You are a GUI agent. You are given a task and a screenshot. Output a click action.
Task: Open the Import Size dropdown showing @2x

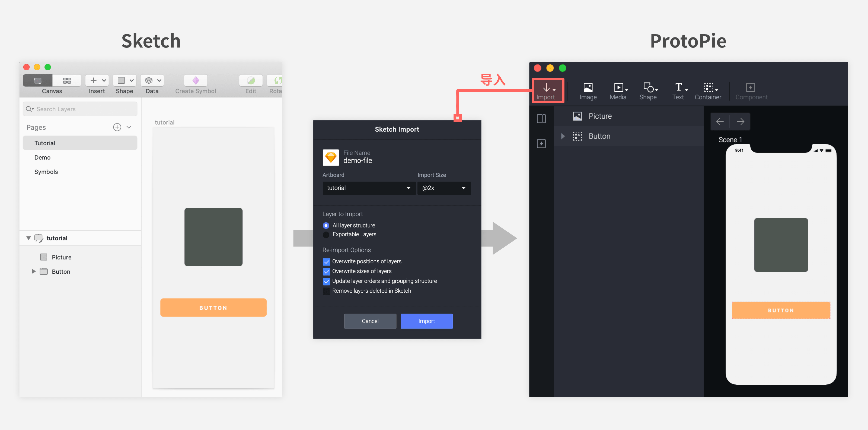444,188
